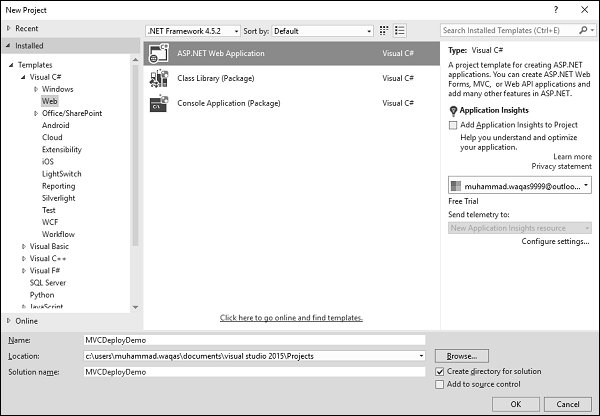Select Console Application (Package) template name

[x=229, y=103]
